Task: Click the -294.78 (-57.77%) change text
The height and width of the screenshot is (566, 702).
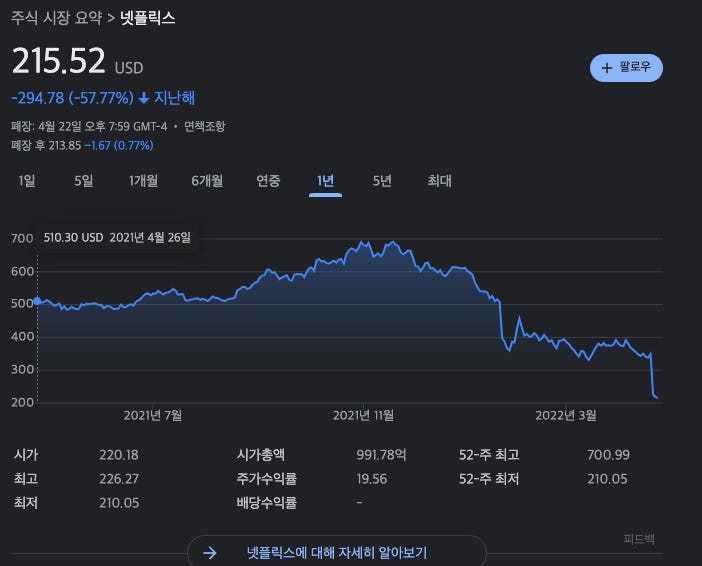Action: pyautogui.click(x=72, y=98)
